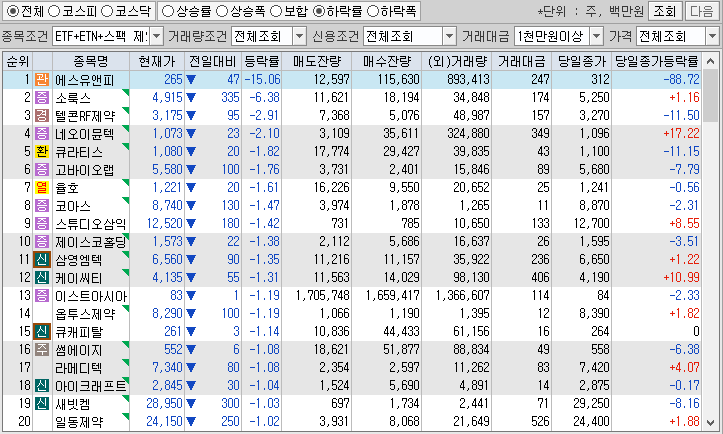Viewport: 723px width, 434px height.
Task: Click the 증 badge icon for 코아스
Action: tap(42, 205)
